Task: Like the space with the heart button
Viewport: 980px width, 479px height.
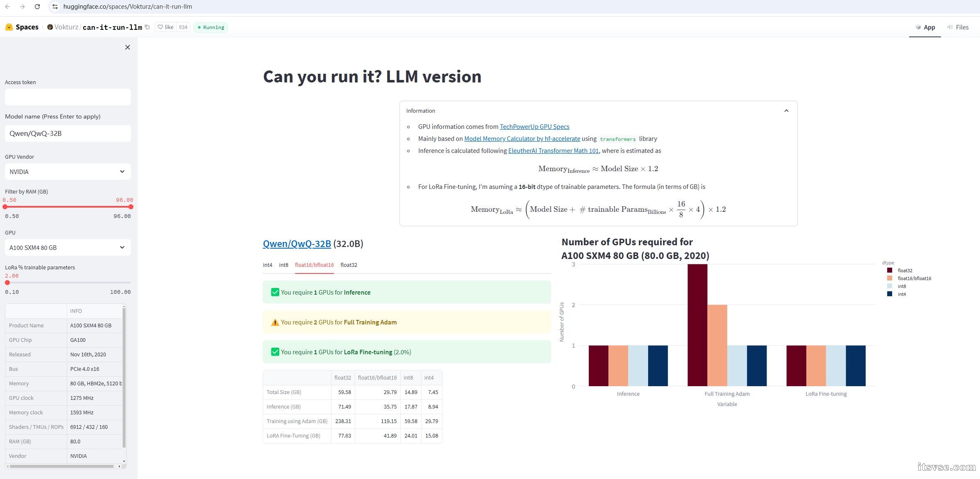Action: [166, 27]
